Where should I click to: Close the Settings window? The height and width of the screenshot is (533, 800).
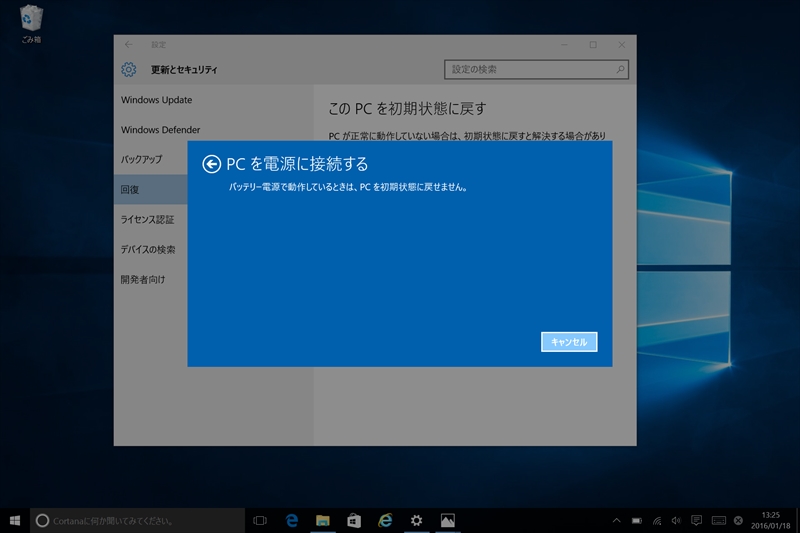point(621,45)
